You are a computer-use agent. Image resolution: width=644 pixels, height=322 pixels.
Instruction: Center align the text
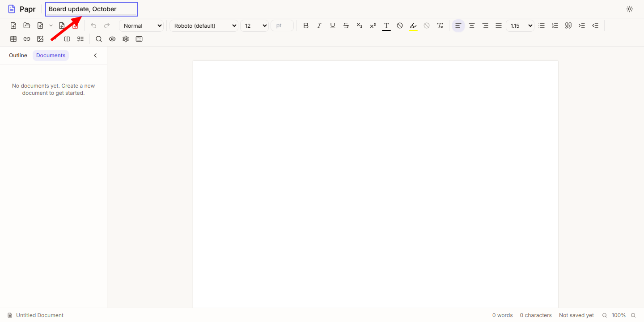tap(471, 25)
